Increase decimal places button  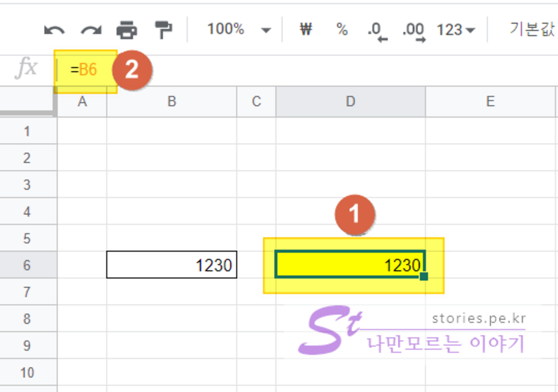(x=413, y=31)
